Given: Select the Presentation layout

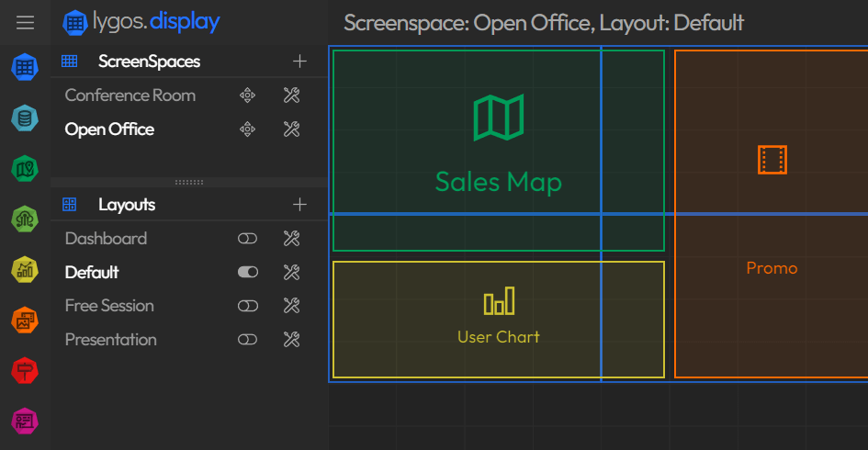Looking at the screenshot, I should tap(111, 339).
